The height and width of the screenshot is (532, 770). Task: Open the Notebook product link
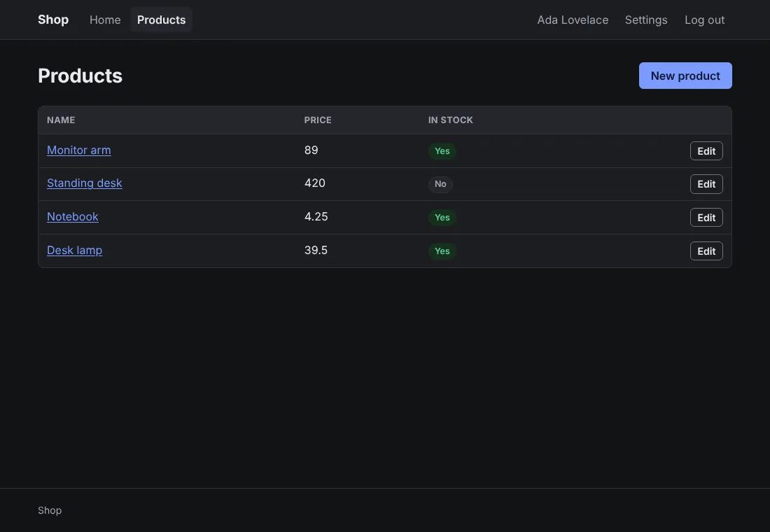(72, 216)
